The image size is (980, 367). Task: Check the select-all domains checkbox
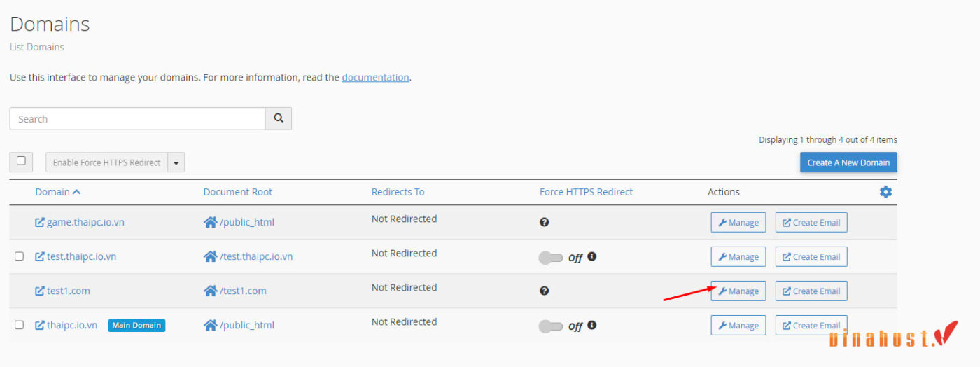[x=21, y=162]
